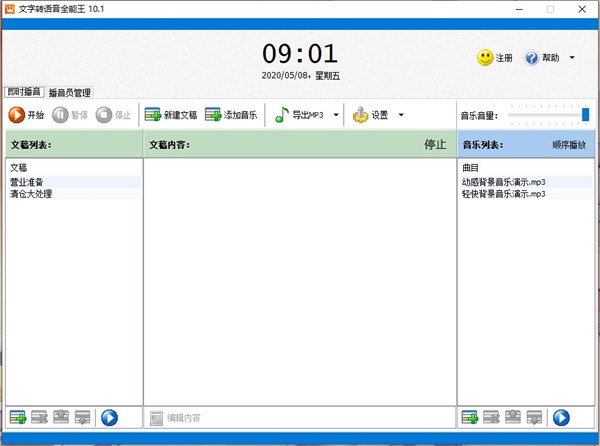Move script down in script list
Screen dimensions: 600x446
pyautogui.click(x=82, y=417)
